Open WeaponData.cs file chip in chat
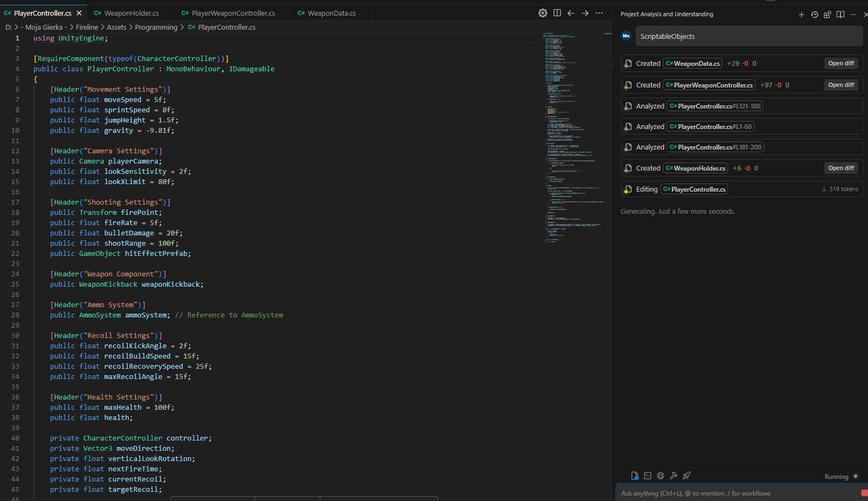Image resolution: width=868 pixels, height=501 pixels. pos(692,64)
